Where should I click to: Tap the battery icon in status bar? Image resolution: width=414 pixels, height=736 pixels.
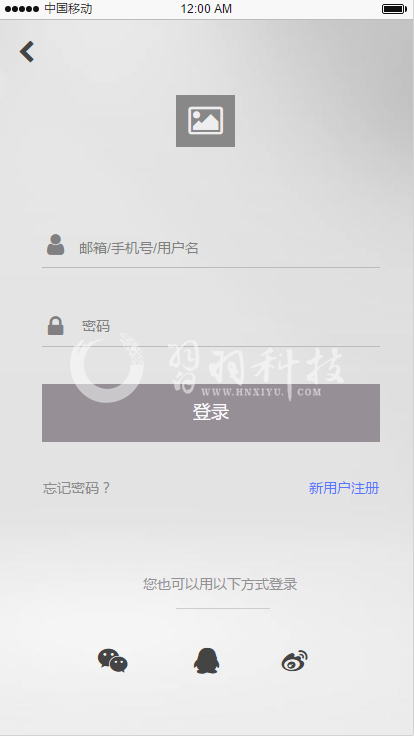coord(394,9)
